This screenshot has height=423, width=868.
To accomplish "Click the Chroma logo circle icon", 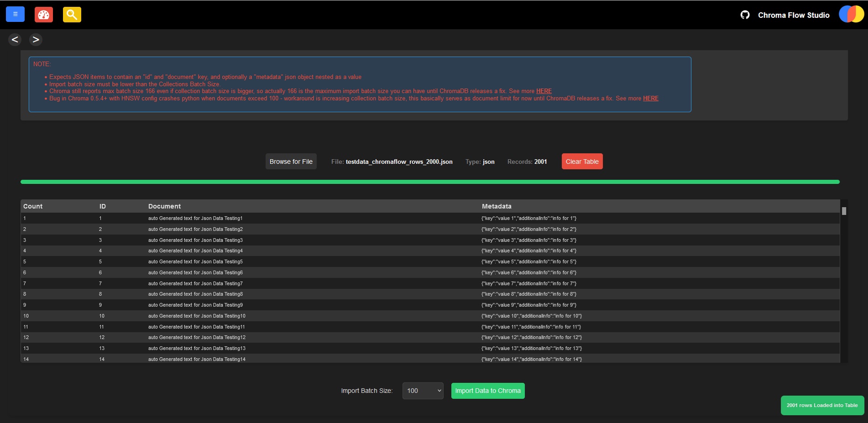I will [851, 14].
